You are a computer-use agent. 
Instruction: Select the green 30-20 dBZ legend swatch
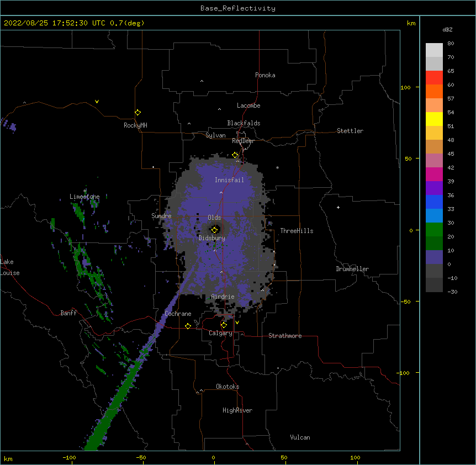click(x=434, y=230)
